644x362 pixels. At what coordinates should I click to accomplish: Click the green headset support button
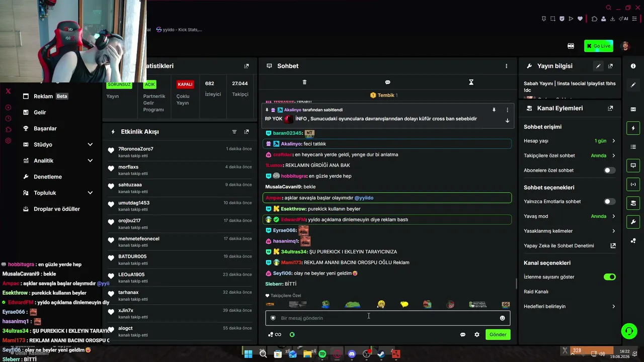tap(629, 331)
